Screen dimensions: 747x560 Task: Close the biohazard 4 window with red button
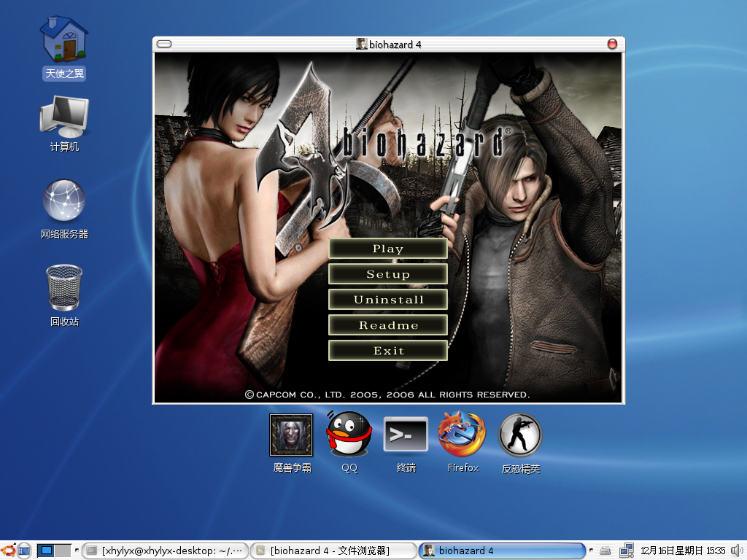click(x=613, y=44)
